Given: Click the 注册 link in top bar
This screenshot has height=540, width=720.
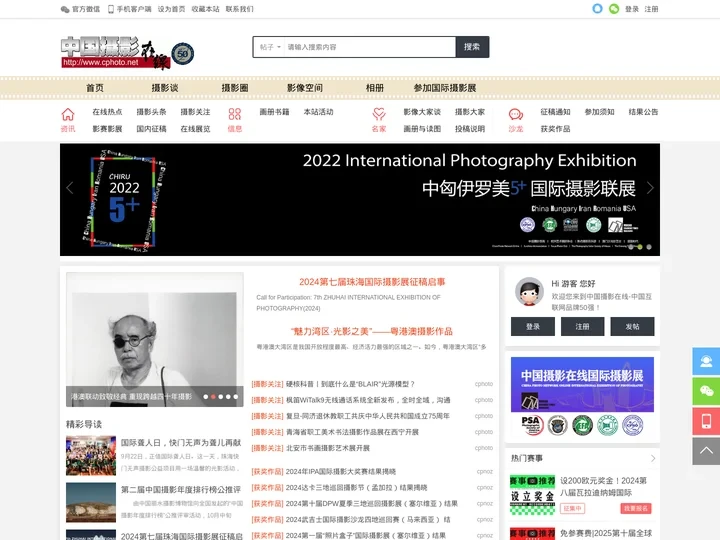Looking at the screenshot, I should tap(651, 9).
